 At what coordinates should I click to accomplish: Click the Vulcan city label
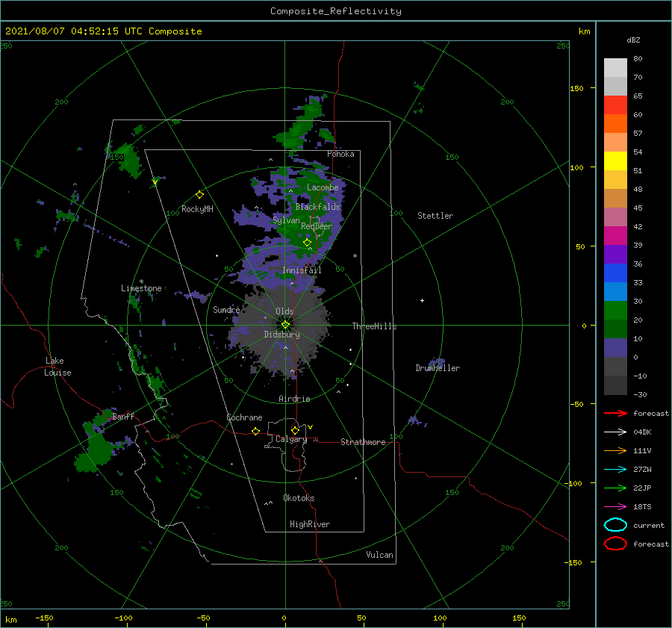click(380, 555)
